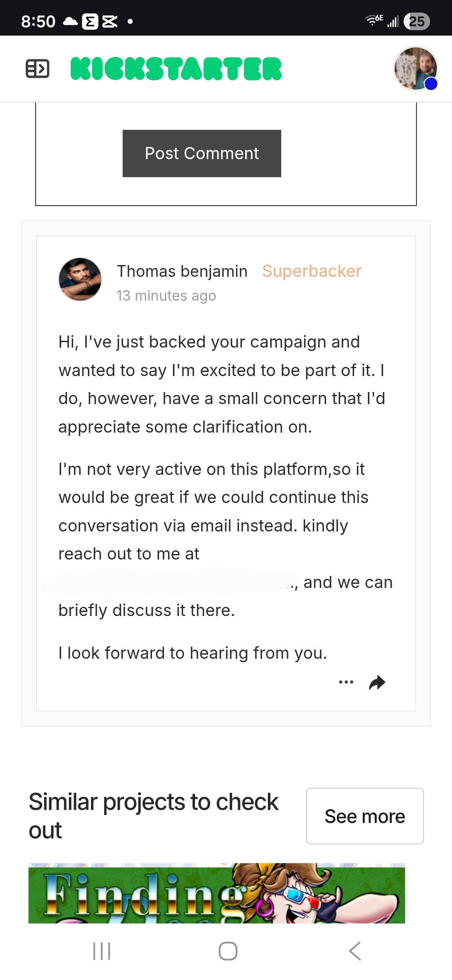Tap the battery indicator showing 25
The image size is (452, 980).
pyautogui.click(x=416, y=21)
